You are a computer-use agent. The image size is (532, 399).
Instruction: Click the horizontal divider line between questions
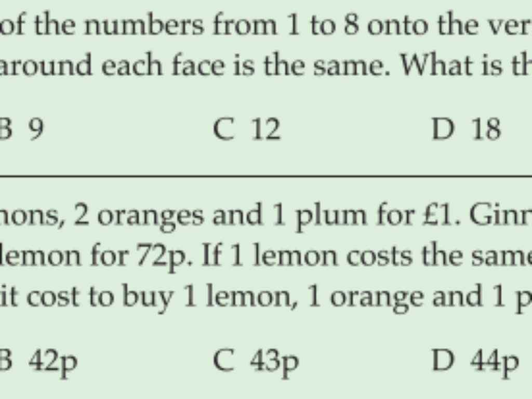tap(266, 177)
